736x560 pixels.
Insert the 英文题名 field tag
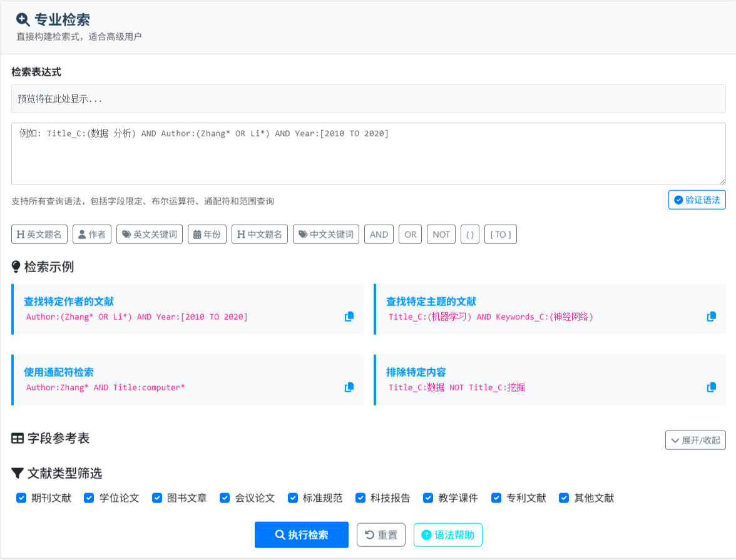click(x=39, y=234)
